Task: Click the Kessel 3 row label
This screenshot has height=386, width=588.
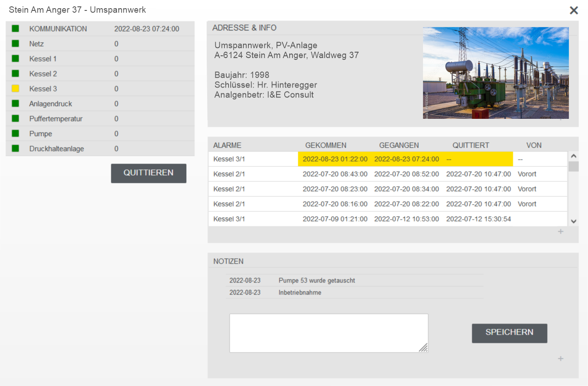Action: tap(43, 88)
